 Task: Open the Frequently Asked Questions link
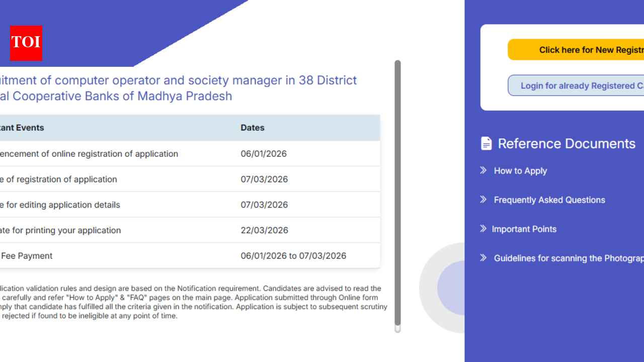coord(549,200)
